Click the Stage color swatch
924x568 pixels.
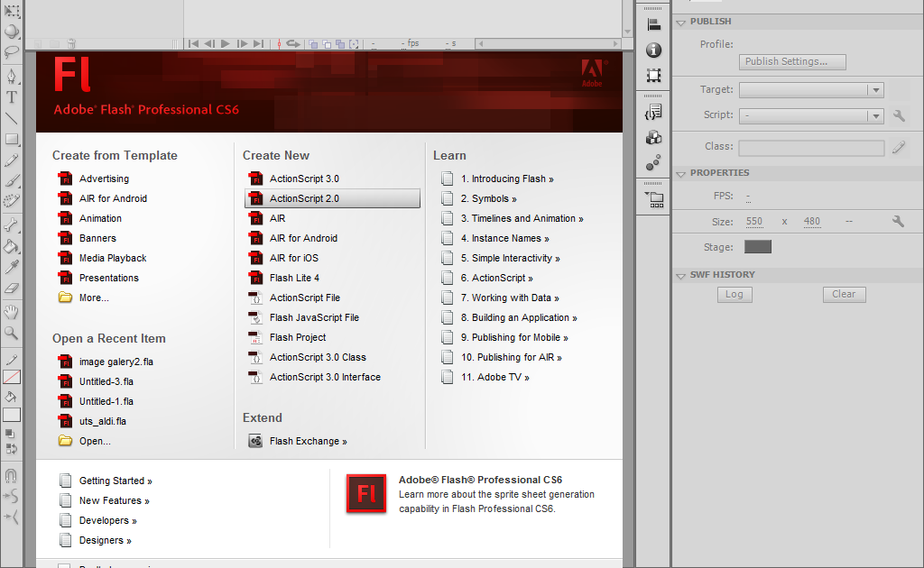758,247
